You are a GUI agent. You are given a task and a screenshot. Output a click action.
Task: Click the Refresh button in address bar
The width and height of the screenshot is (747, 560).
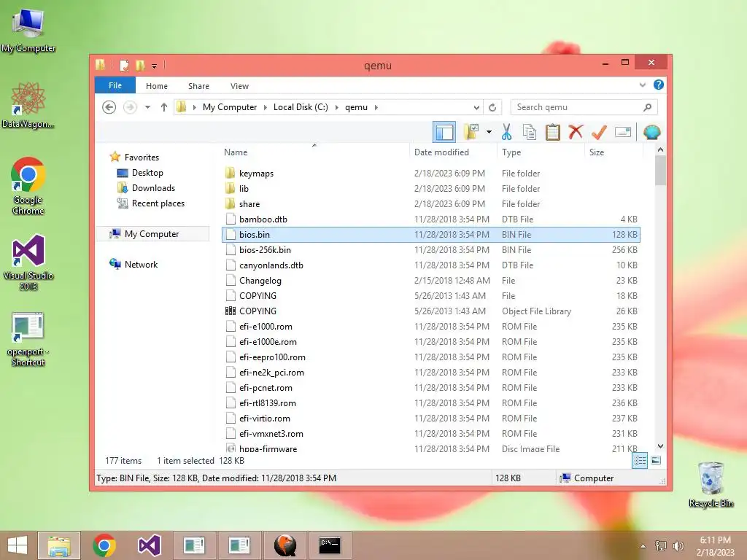[492, 107]
